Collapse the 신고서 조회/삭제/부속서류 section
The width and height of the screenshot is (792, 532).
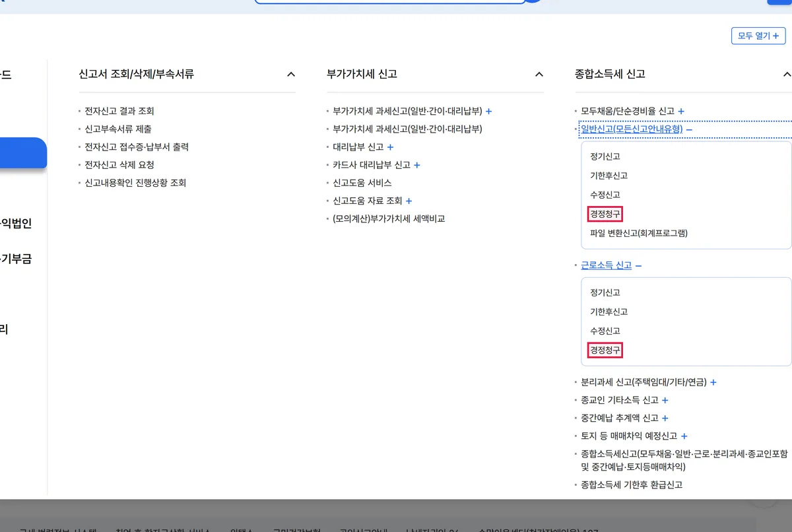(x=291, y=75)
